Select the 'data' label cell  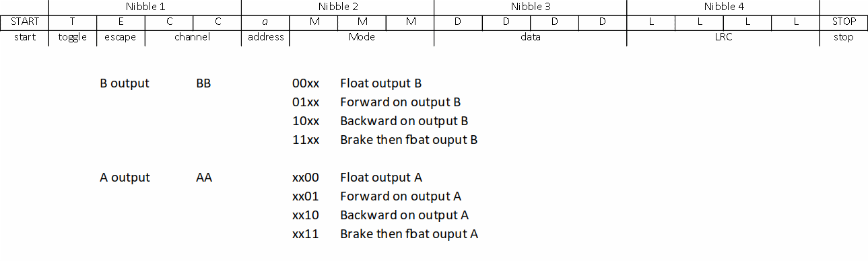(x=530, y=38)
